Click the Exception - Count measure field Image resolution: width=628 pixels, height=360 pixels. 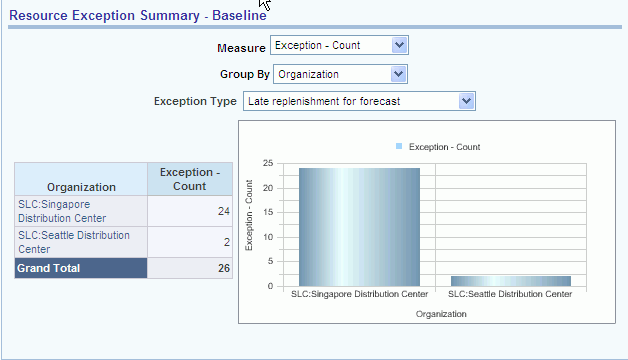point(339,45)
